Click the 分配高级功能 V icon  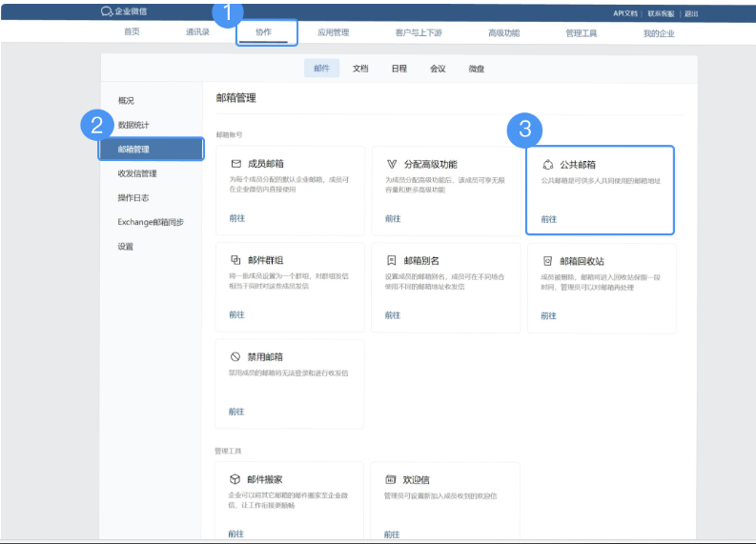click(392, 164)
